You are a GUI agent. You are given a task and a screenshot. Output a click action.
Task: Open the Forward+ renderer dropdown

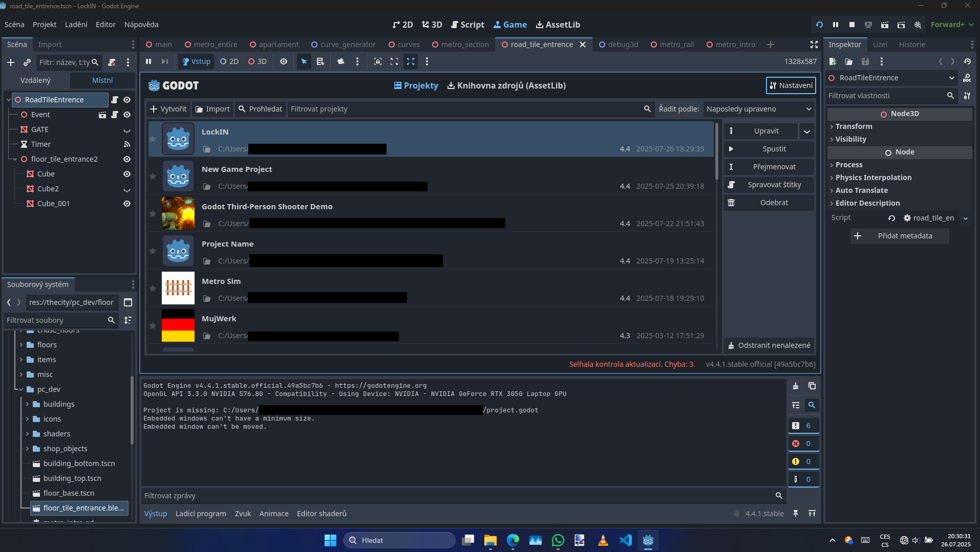pos(952,25)
